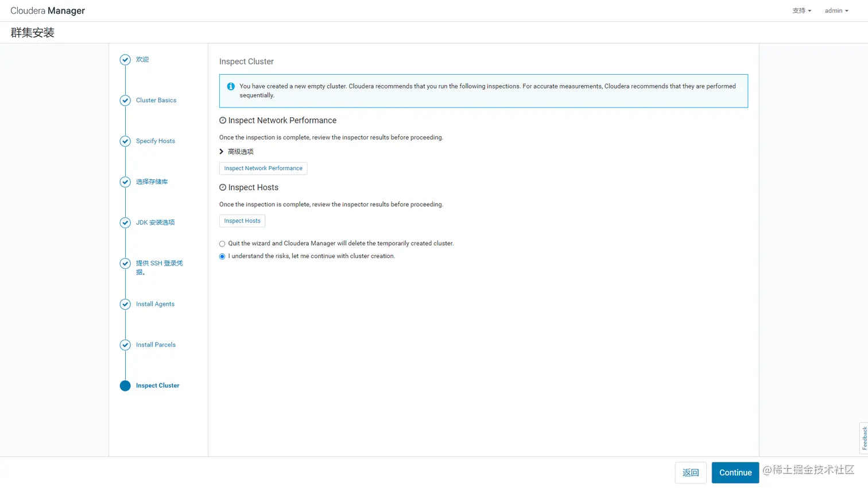The width and height of the screenshot is (868, 489).
Task: Click the clock icon beside Inspect Network Performance
Action: point(223,121)
